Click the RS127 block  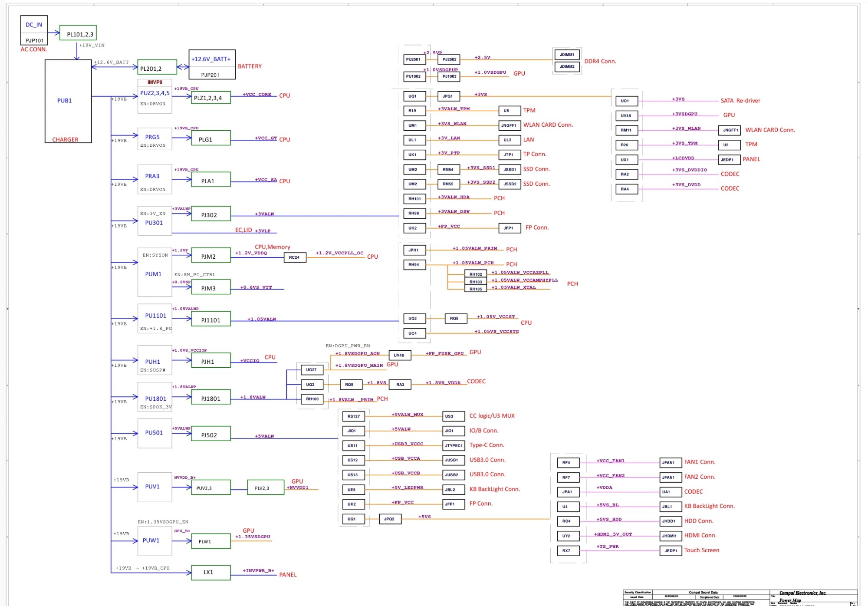pos(353,416)
